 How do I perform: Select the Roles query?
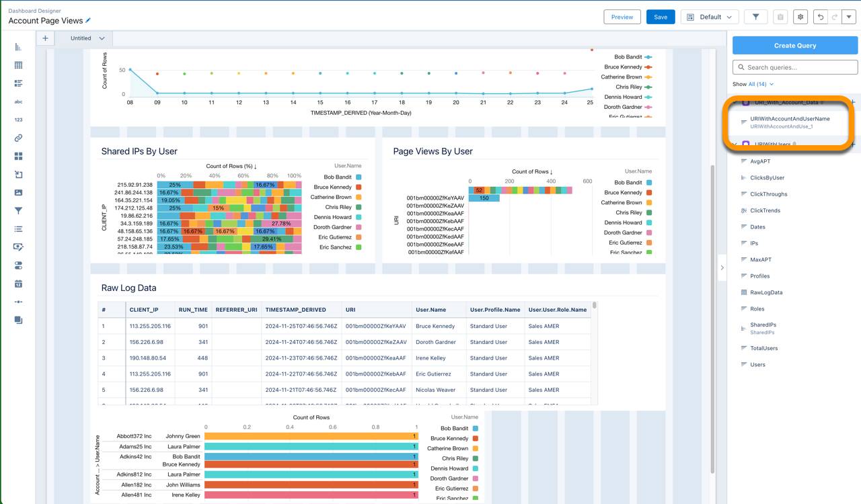[757, 309]
